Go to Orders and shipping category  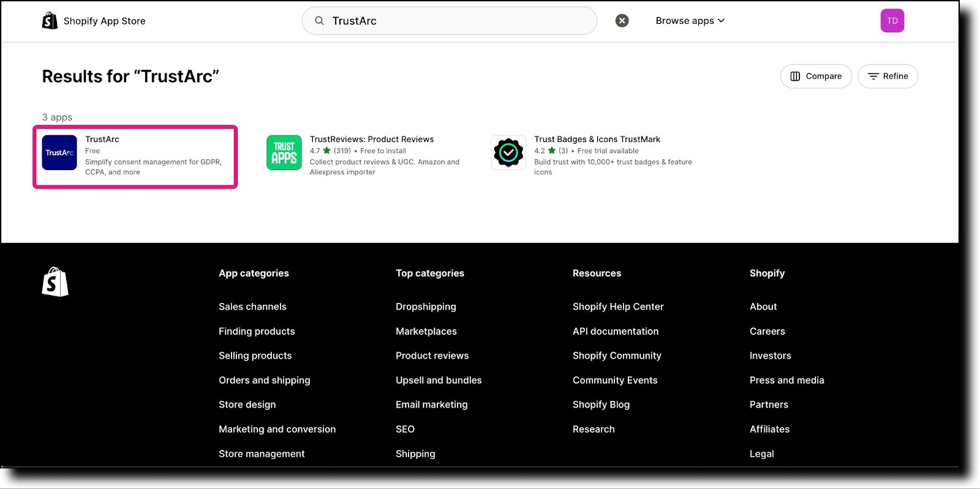click(265, 380)
